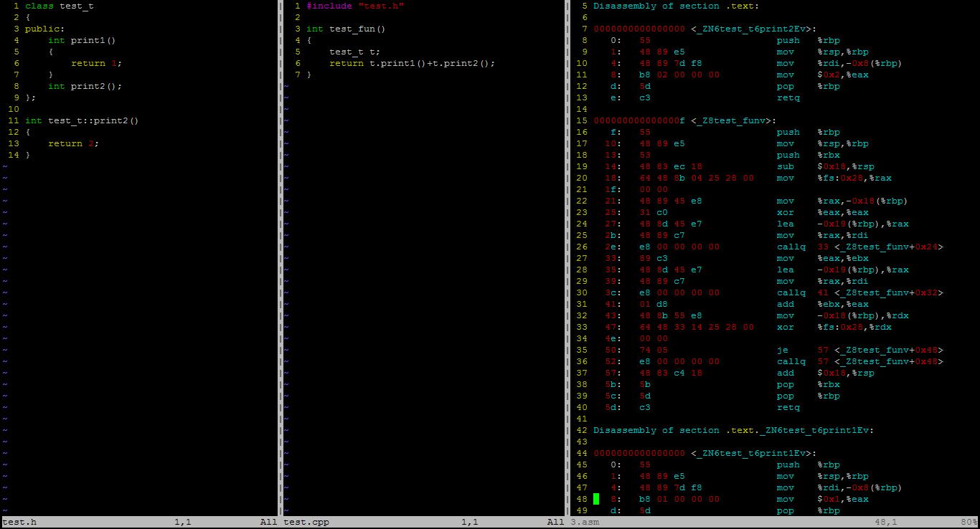Click 'push %rbx' instruction
The width and height of the screenshot is (980, 529).
click(x=808, y=155)
